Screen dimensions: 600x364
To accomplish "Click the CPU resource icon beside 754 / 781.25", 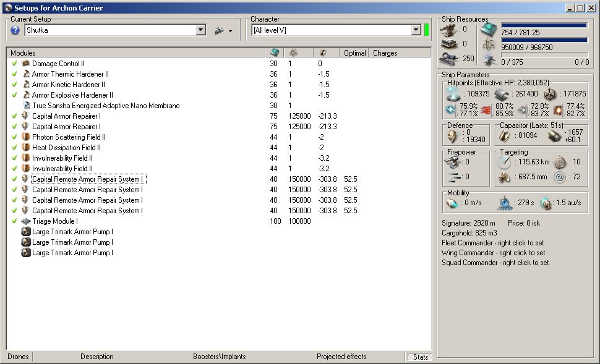I will 489,29.
